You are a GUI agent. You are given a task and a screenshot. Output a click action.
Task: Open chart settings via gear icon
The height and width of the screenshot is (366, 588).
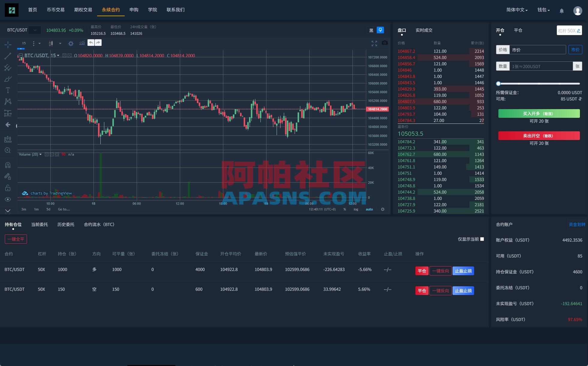pyautogui.click(x=71, y=43)
